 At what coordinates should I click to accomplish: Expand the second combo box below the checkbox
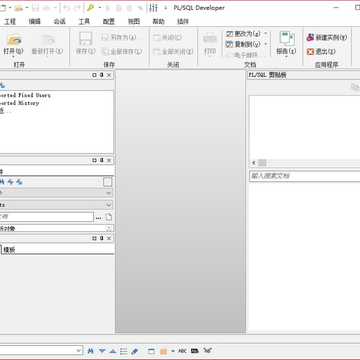pyautogui.click(x=109, y=205)
